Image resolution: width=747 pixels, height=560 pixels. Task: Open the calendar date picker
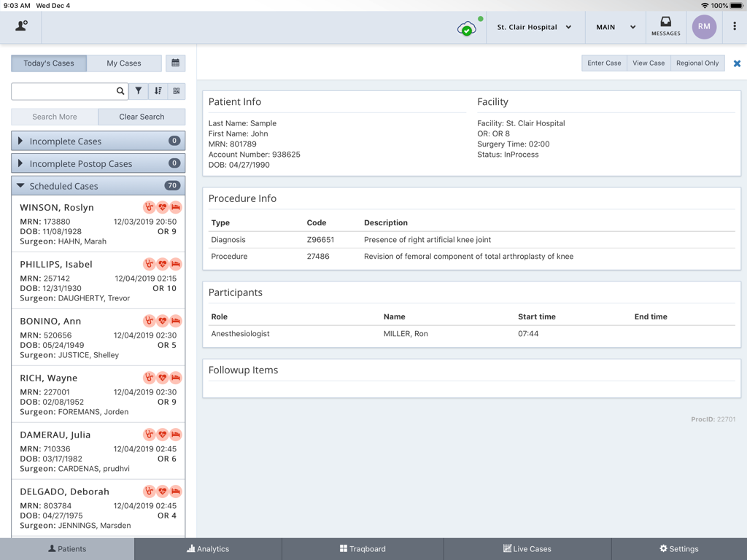pyautogui.click(x=175, y=63)
